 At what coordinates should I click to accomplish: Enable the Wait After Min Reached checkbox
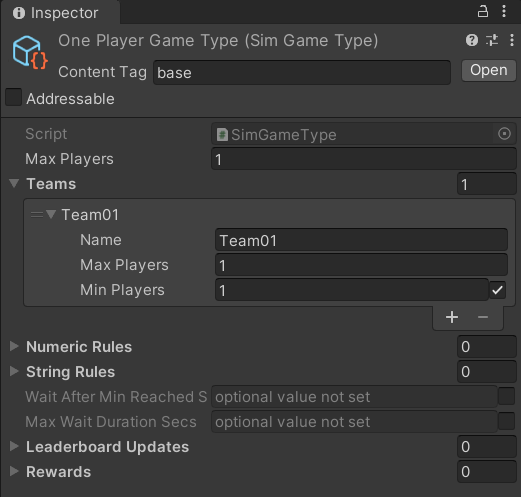(x=506, y=396)
